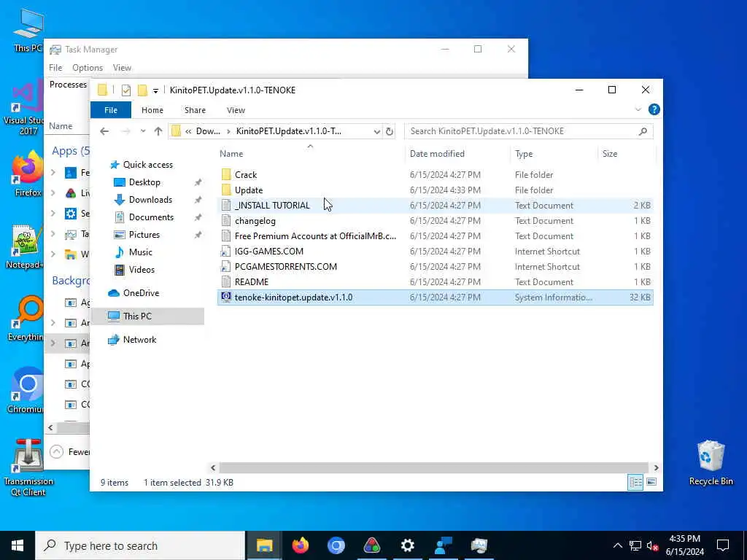Open address bar history dropdown
This screenshot has height=560, width=747.
[377, 131]
